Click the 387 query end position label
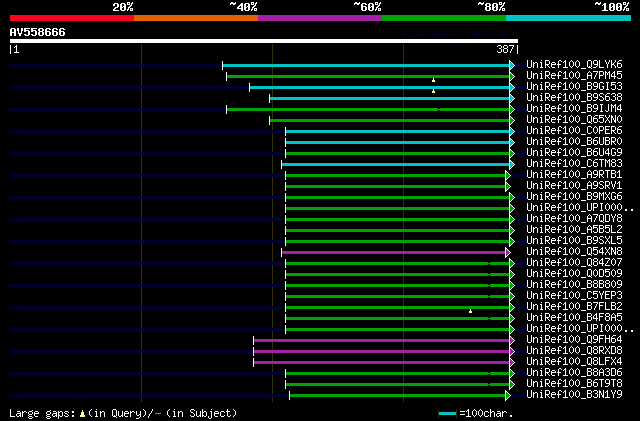 point(505,49)
